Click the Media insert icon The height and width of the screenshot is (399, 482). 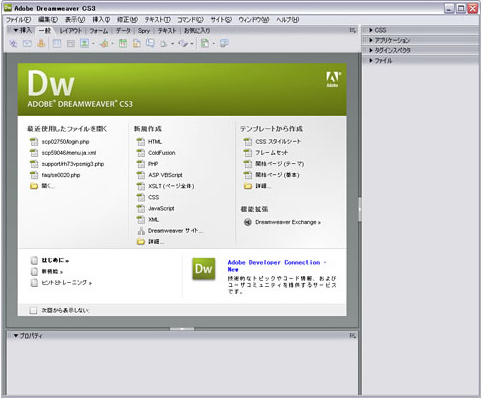104,43
